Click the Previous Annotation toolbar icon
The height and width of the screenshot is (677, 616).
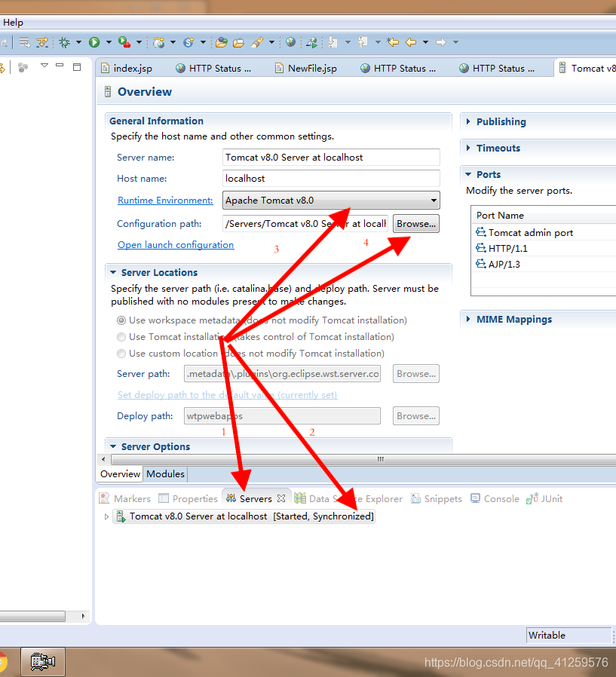(363, 42)
